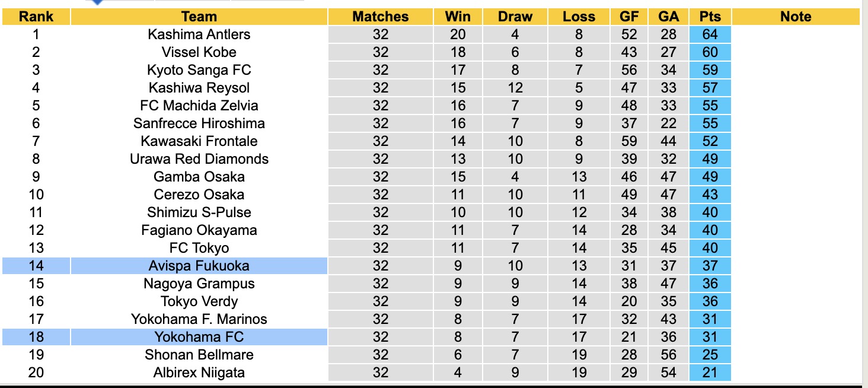Viewport: 868px width, 388px height.
Task: Click the Note column header
Action: (x=796, y=17)
